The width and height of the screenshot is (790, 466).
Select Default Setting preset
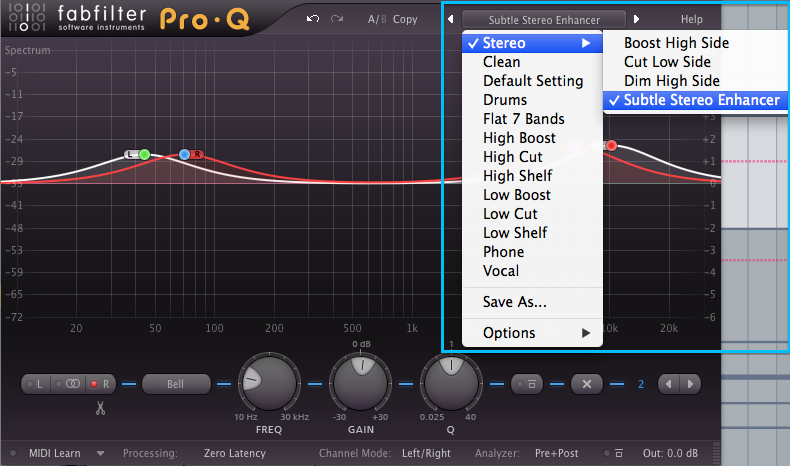click(532, 81)
